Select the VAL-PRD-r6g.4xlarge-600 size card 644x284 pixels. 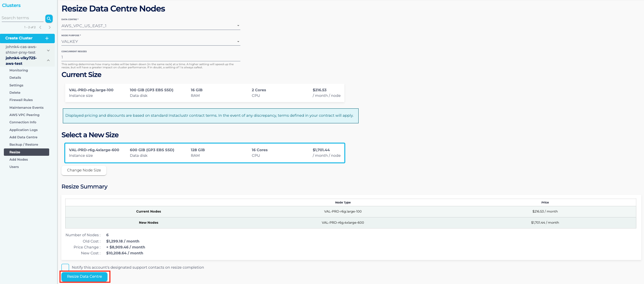[204, 153]
